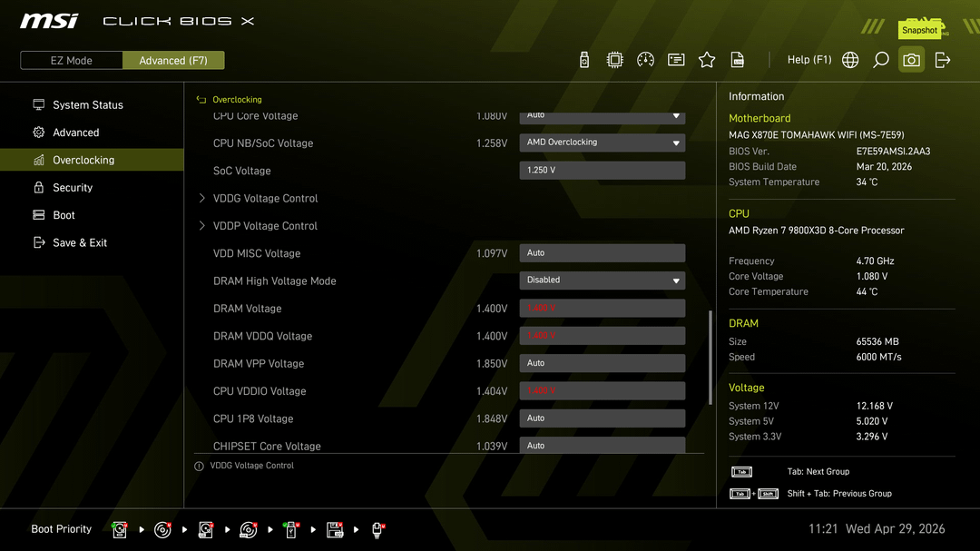
Task: Click the settings list vertical scrollbar
Action: click(x=710, y=357)
